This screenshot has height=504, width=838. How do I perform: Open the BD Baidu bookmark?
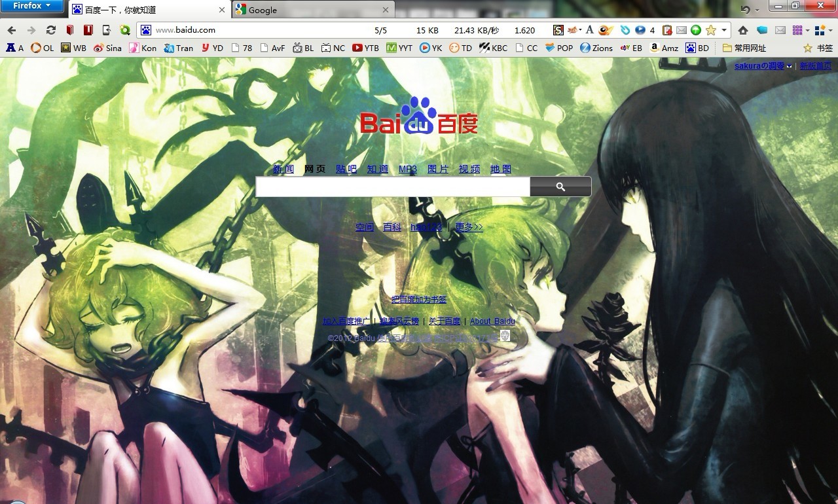tap(697, 48)
